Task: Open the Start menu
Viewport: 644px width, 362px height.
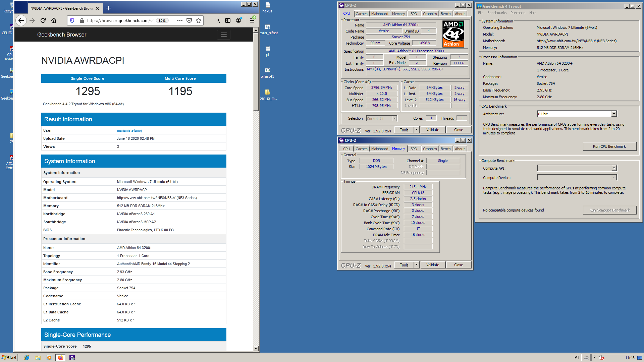Action: click(9, 358)
